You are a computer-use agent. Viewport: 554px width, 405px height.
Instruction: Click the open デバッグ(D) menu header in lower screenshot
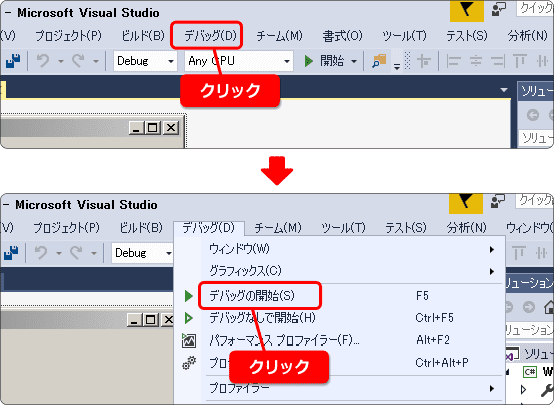tap(209, 228)
